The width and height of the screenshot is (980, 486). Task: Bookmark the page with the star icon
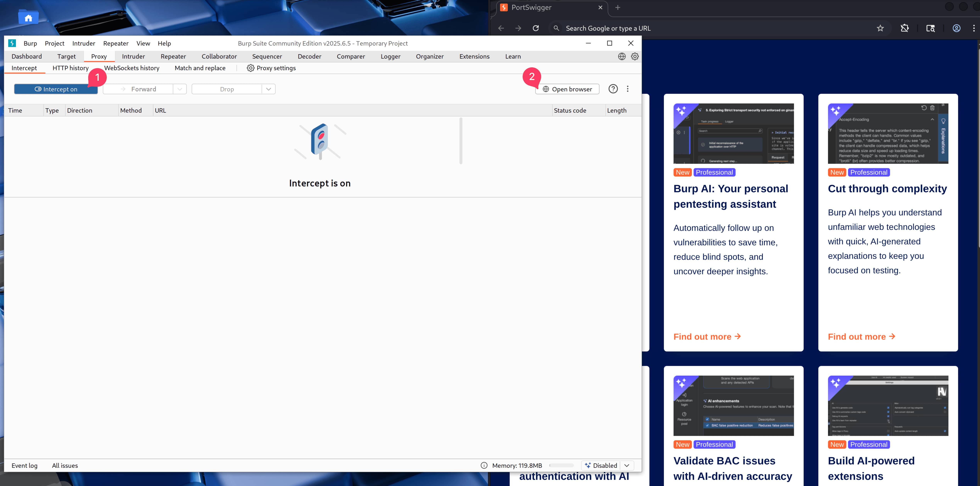pos(880,28)
